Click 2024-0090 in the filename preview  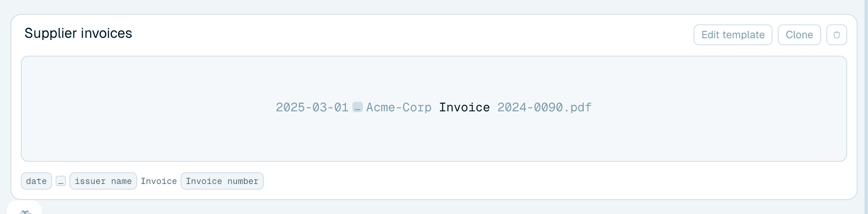pyautogui.click(x=530, y=107)
